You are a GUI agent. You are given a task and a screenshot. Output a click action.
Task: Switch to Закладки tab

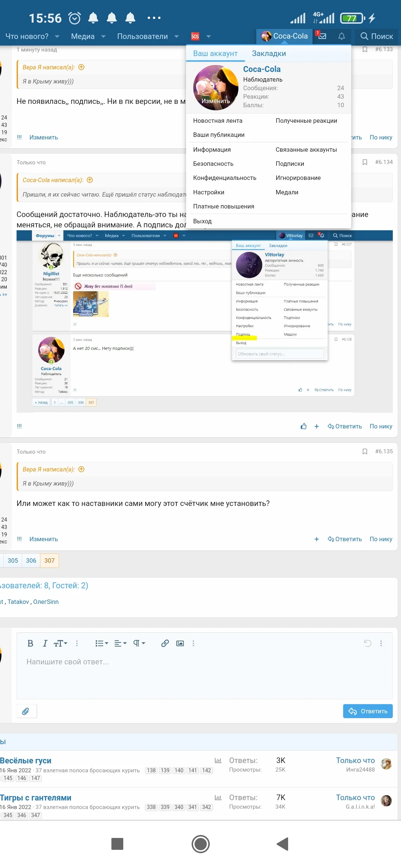(x=269, y=53)
